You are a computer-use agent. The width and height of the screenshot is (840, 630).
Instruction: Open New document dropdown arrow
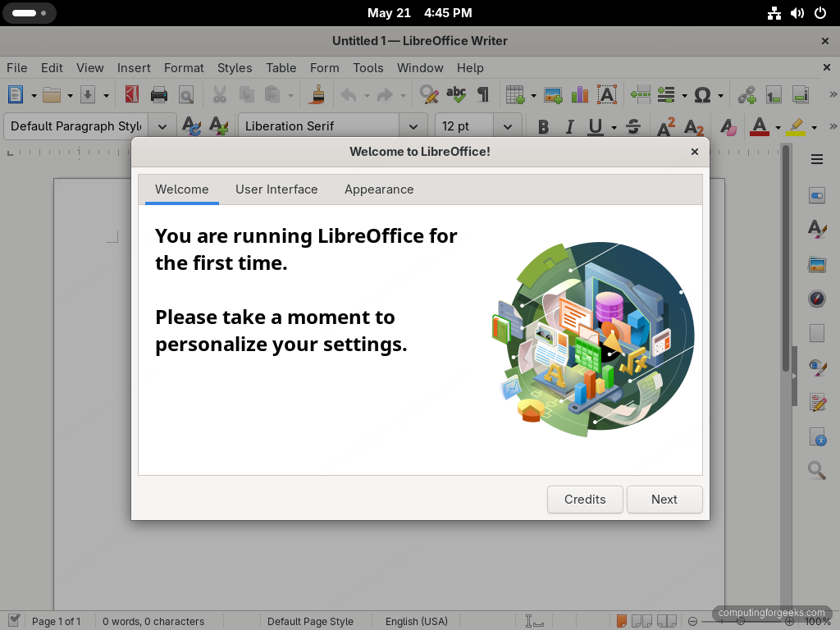(x=34, y=96)
